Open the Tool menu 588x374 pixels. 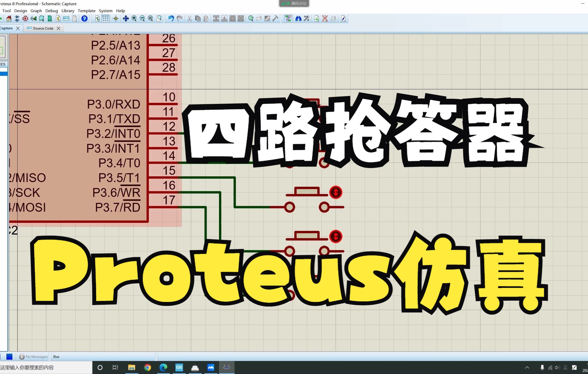pyautogui.click(x=6, y=11)
